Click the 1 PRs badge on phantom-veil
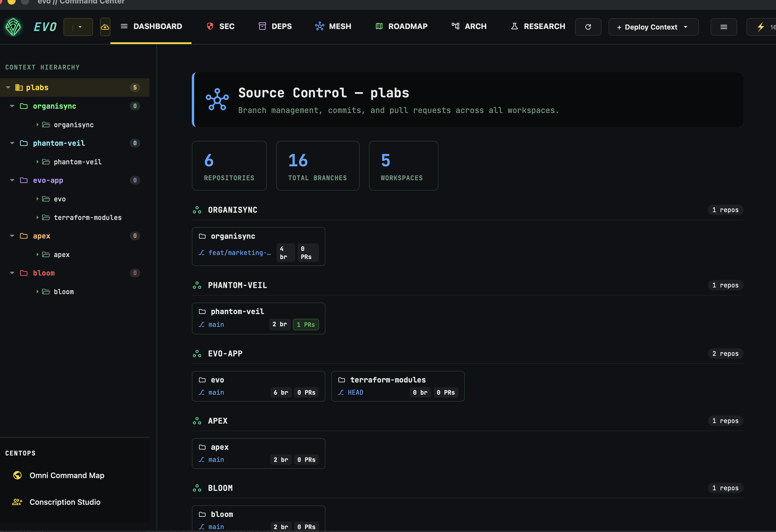 tap(306, 325)
